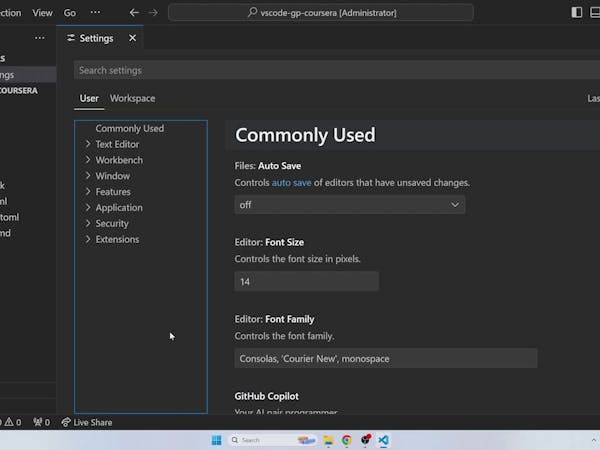This screenshot has height=450, width=600.
Task: Open Google Chrome from the taskbar
Action: (347, 440)
